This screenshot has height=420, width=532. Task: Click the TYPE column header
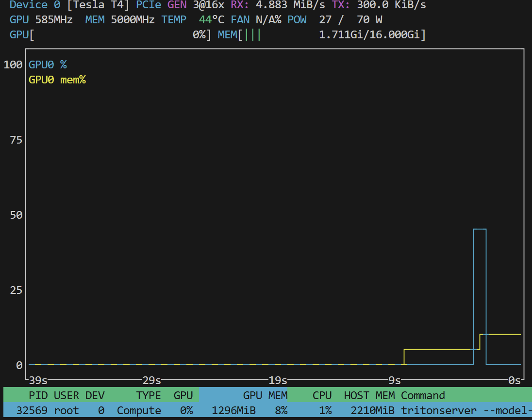point(148,395)
